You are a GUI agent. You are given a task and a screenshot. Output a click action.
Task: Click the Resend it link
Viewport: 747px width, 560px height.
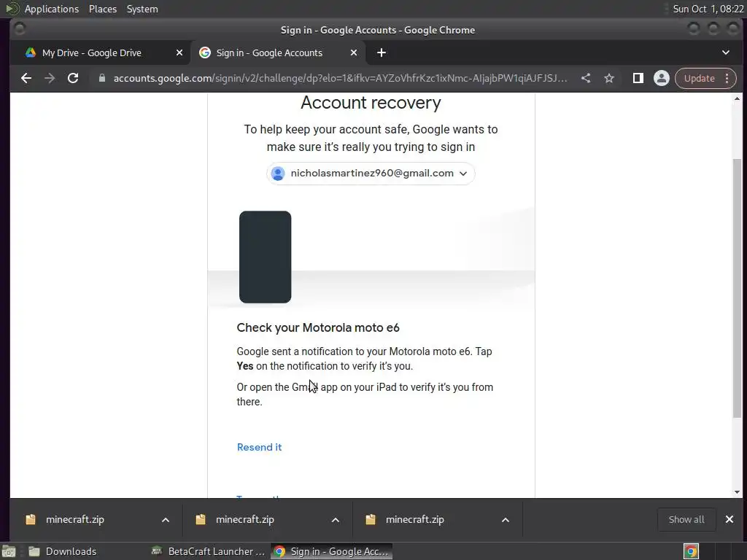click(259, 447)
